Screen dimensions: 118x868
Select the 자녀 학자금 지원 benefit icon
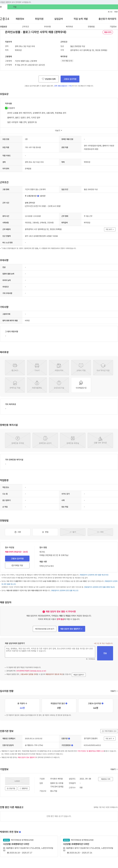(103, 368)
